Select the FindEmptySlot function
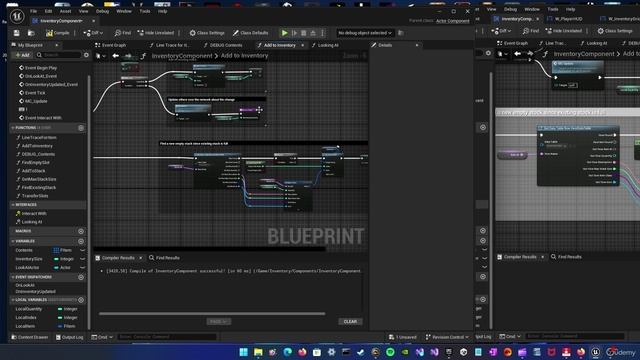The image size is (640, 360). click(x=35, y=162)
